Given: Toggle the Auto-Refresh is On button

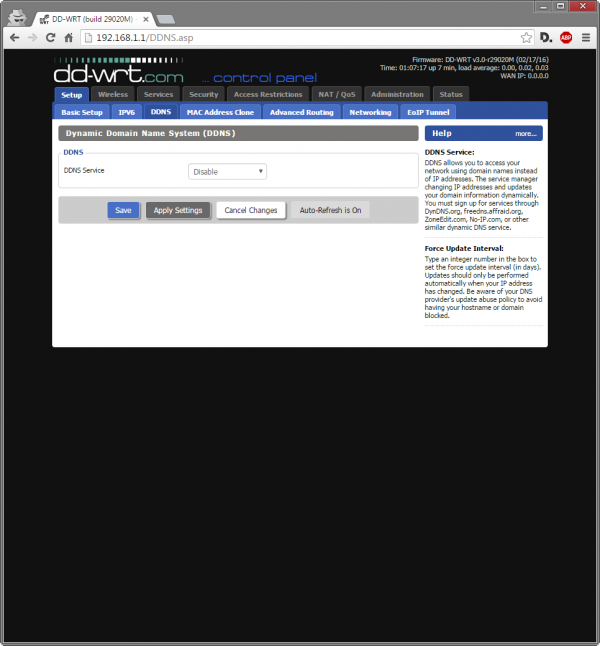Looking at the screenshot, I should (330, 210).
